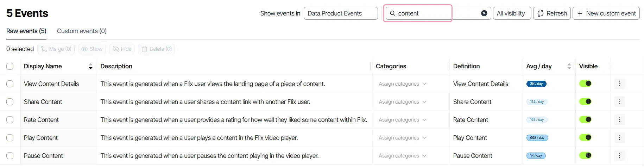Select the View Content Details row checkbox
The height and width of the screenshot is (167, 644).
tap(10, 84)
